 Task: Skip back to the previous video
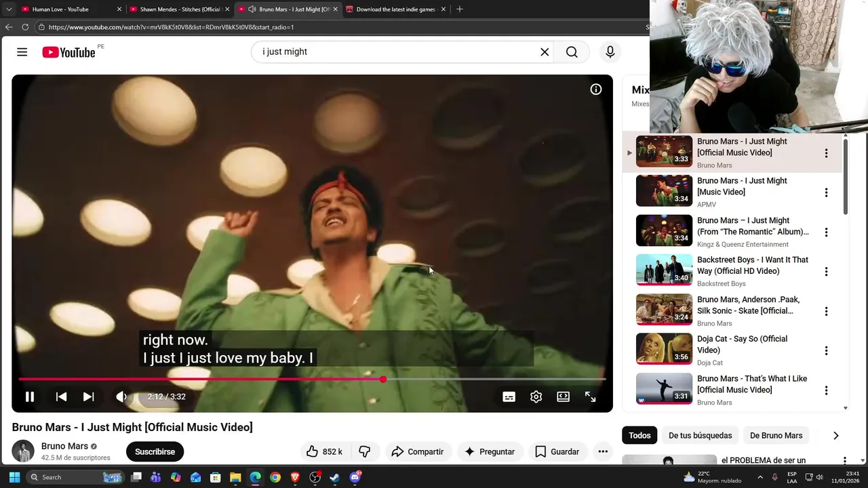pyautogui.click(x=61, y=396)
